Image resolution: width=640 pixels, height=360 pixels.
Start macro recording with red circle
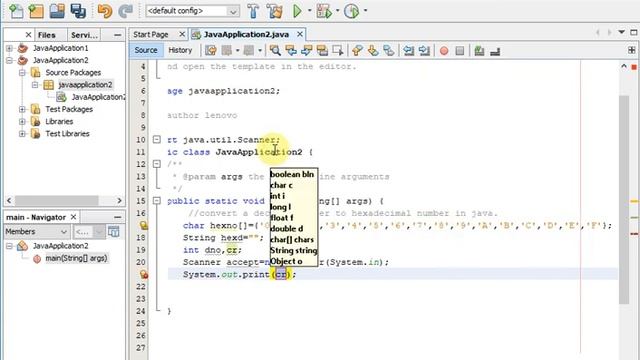tap(444, 51)
